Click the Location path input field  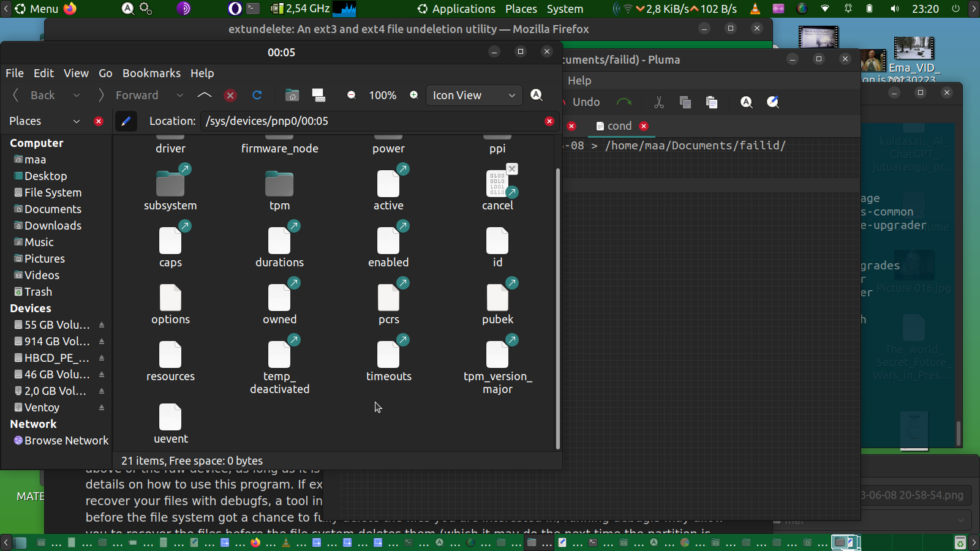click(x=371, y=121)
